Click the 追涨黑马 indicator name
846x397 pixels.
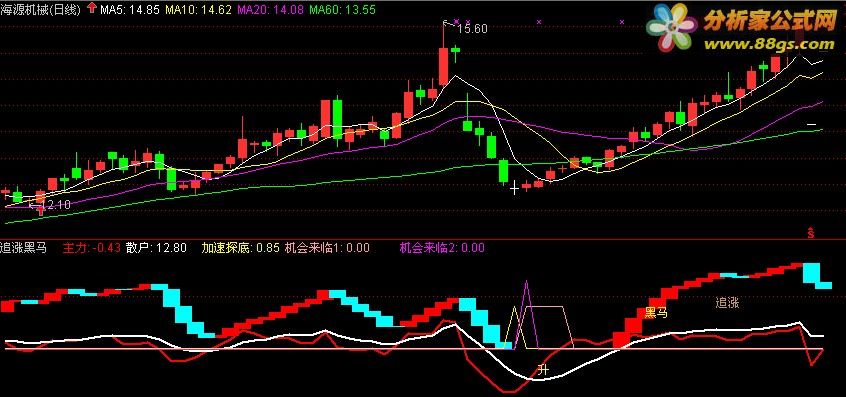click(x=24, y=248)
